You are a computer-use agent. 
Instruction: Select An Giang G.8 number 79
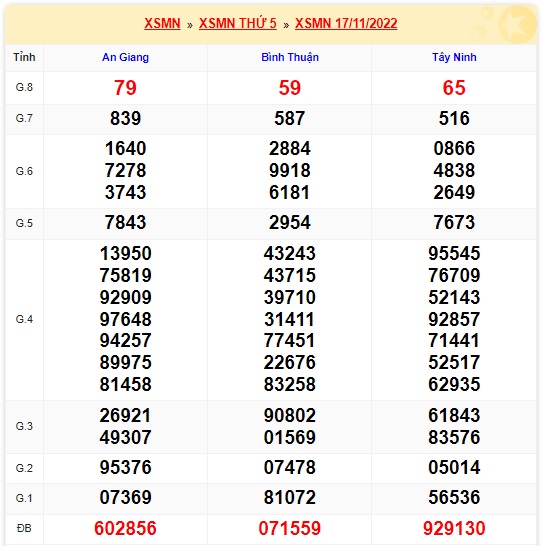click(x=125, y=88)
